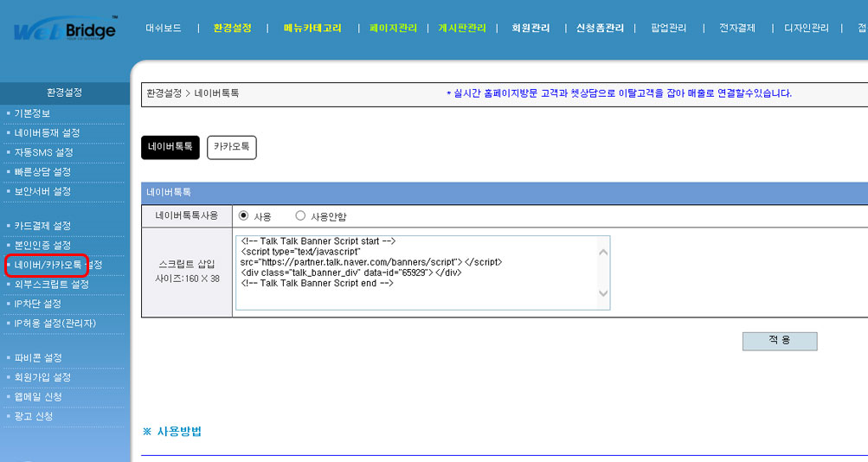The image size is (868, 462).
Task: Open IP허용 설정(관리자) in sidebar
Action: (x=55, y=323)
